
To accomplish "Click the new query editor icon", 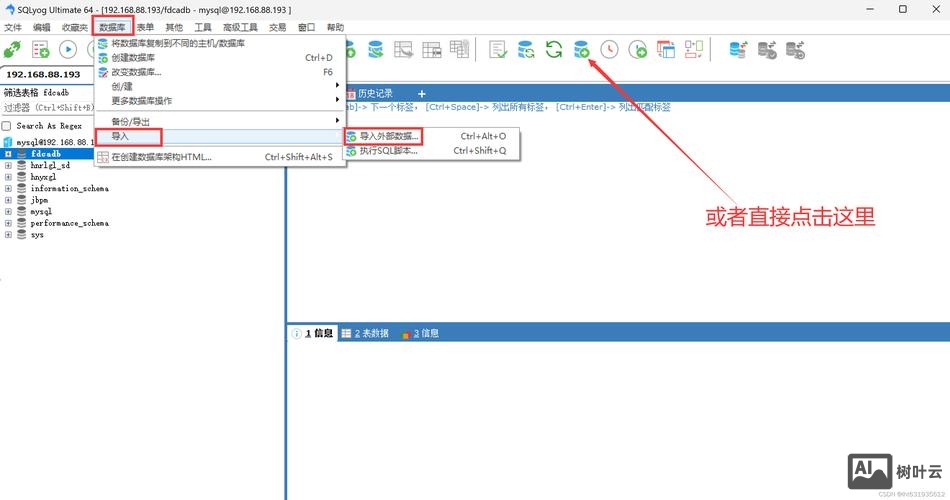I will (41, 49).
